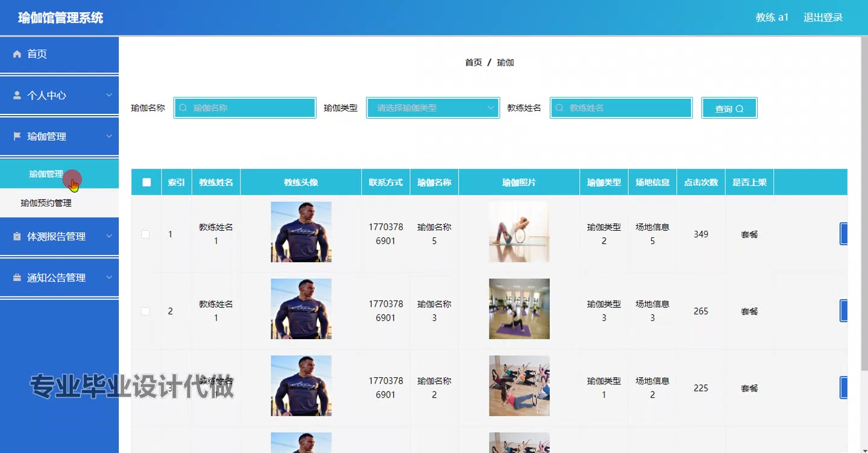
Task: Go to 首页 in the sidebar
Action: (x=59, y=54)
